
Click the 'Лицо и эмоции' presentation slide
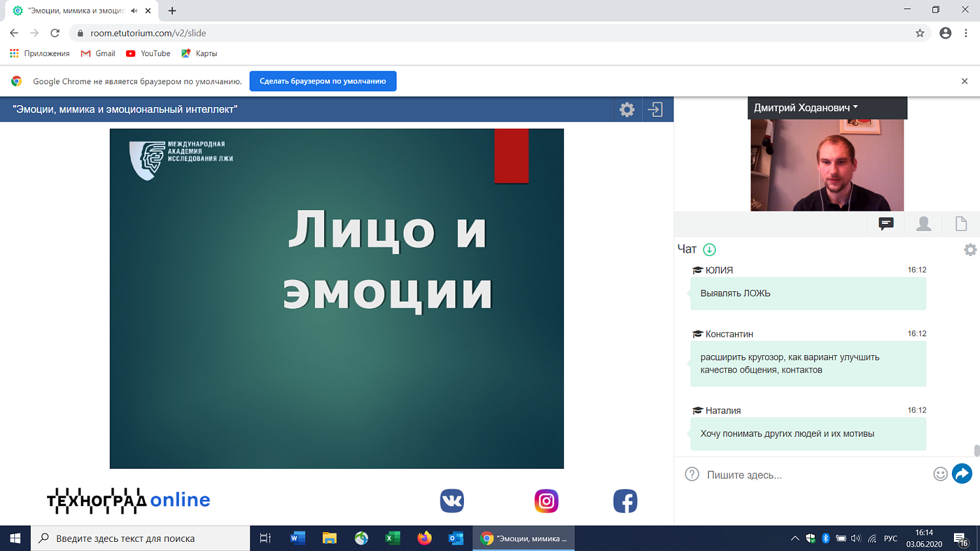click(x=336, y=298)
